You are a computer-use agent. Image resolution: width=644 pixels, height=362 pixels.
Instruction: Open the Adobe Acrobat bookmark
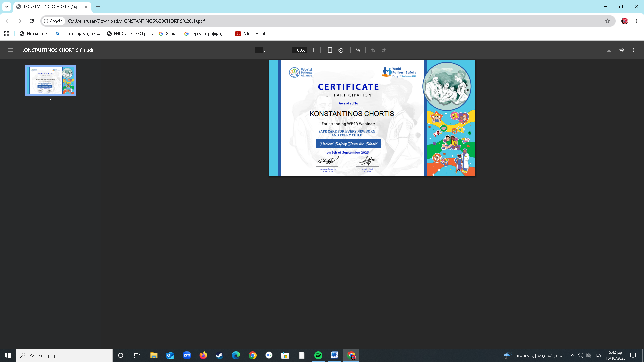(x=253, y=34)
